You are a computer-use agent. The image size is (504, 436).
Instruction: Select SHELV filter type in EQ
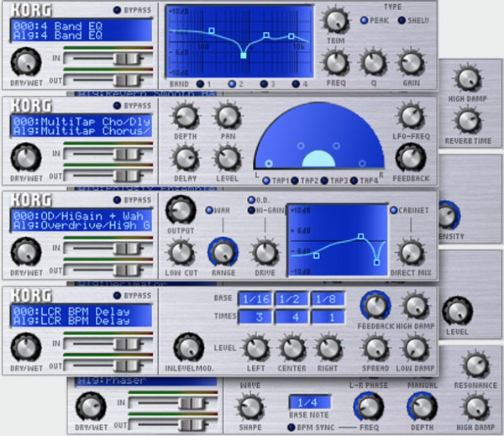tap(402, 20)
